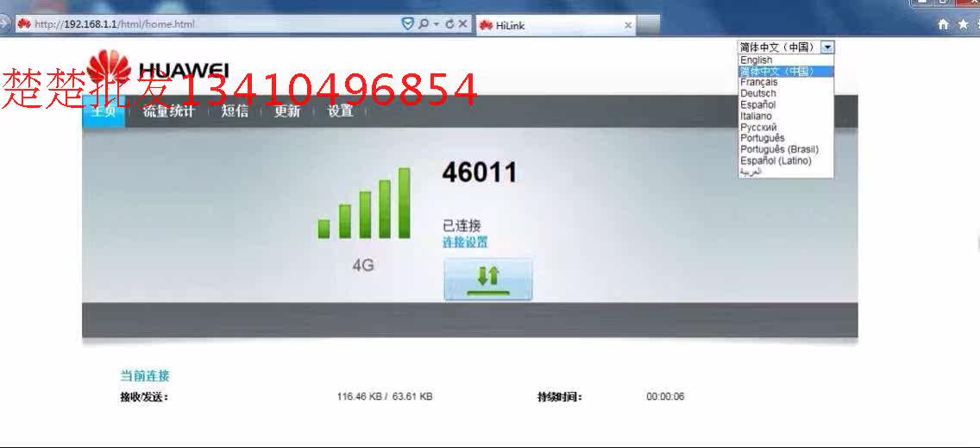Click the Huawei logo

tap(158, 70)
